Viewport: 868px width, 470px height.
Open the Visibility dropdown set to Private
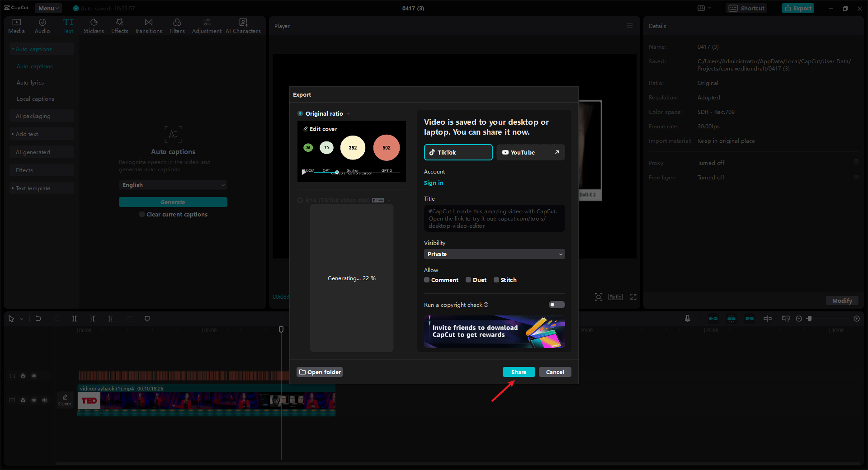coord(495,254)
